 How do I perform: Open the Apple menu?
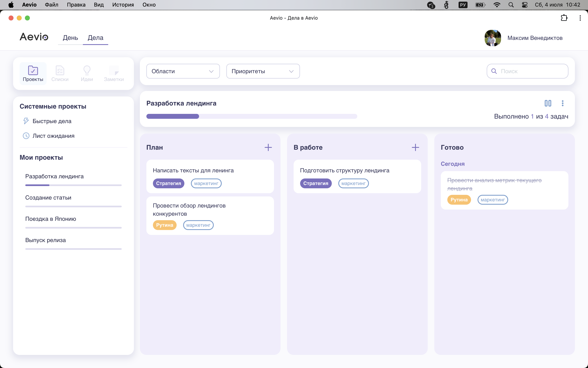(x=11, y=5)
